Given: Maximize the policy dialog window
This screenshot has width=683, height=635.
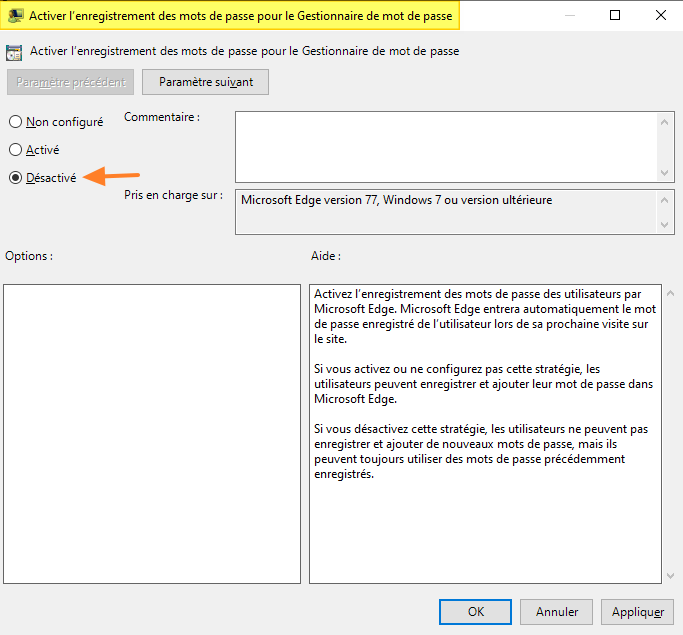Looking at the screenshot, I should click(615, 15).
